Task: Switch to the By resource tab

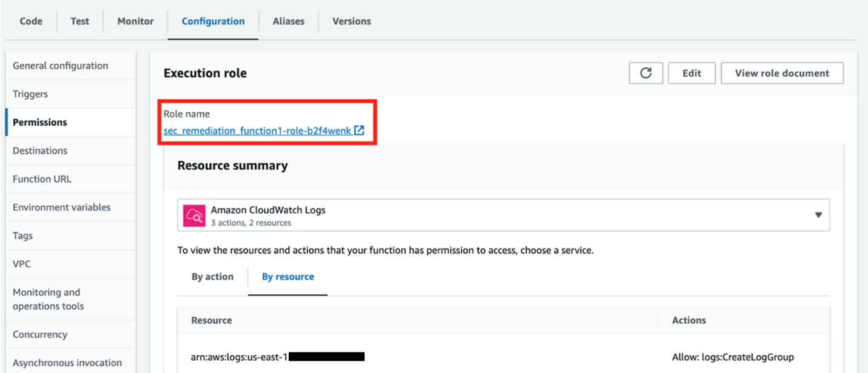Action: click(x=288, y=277)
